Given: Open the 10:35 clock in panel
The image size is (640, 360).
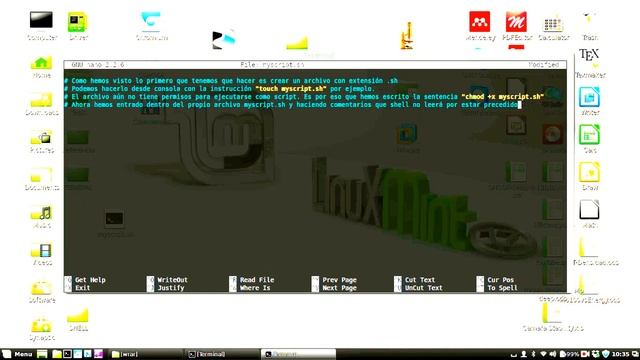Looking at the screenshot, I should coord(620,354).
